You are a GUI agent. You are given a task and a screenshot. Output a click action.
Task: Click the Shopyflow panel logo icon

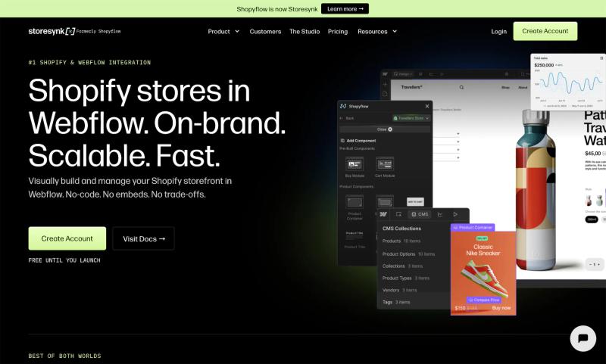[343, 106]
